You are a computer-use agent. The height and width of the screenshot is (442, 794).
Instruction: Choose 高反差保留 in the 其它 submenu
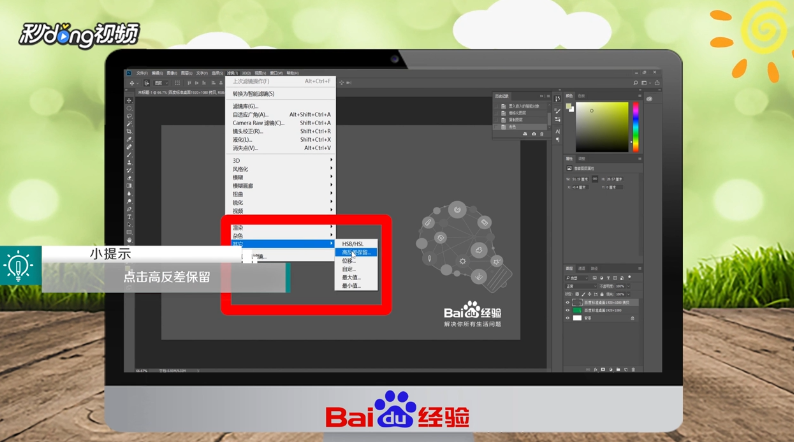click(356, 252)
